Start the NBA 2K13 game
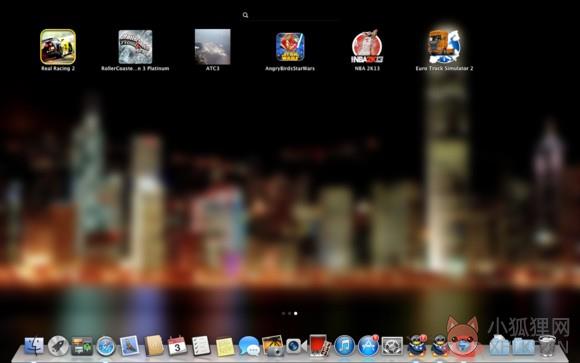580x363 pixels. click(x=367, y=47)
